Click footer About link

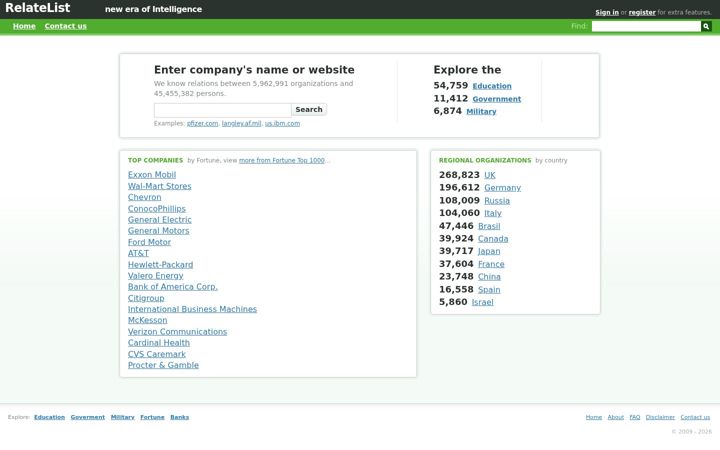pos(616,417)
